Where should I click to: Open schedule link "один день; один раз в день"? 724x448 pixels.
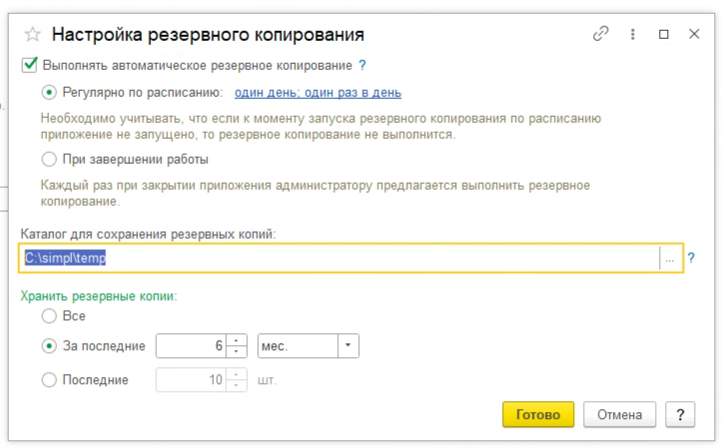pos(318,93)
